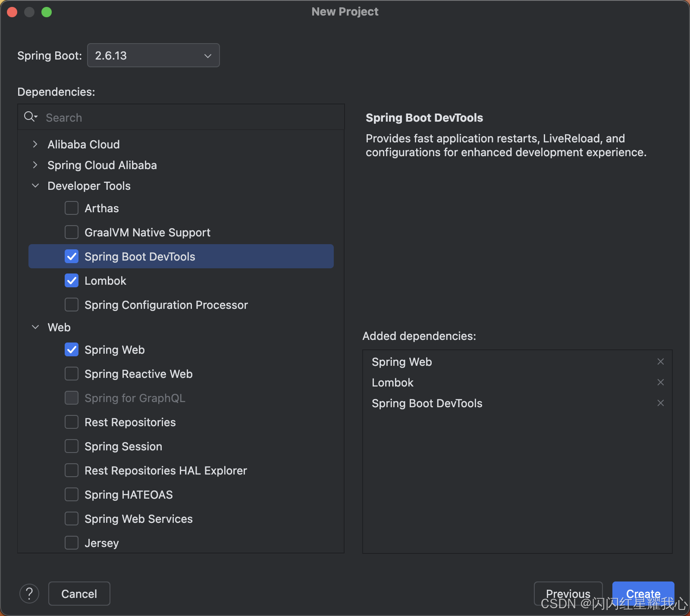690x616 pixels.
Task: Select the Web category label
Action: [x=59, y=327]
